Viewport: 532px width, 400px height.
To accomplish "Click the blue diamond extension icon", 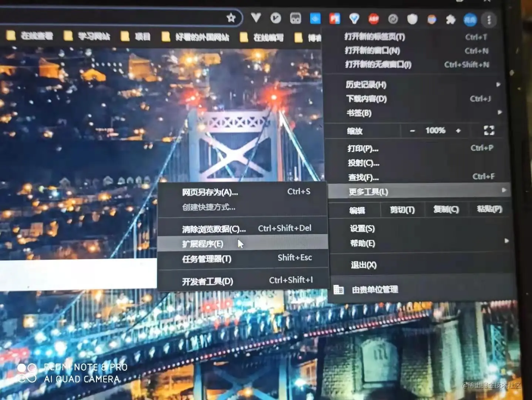I will pos(354,19).
